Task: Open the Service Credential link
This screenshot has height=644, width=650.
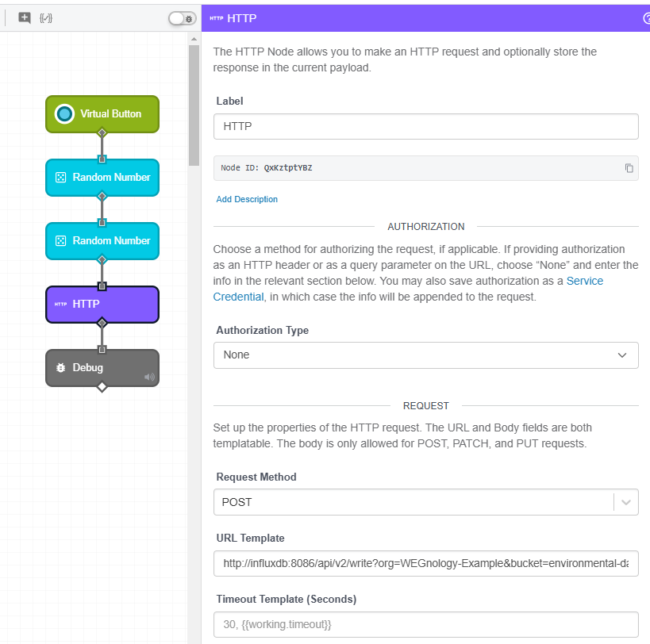Action: 408,289
